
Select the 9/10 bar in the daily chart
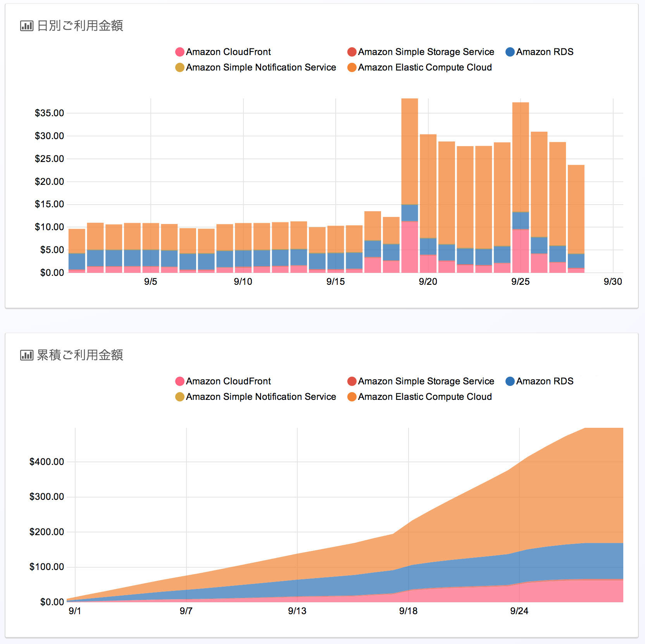(x=243, y=248)
